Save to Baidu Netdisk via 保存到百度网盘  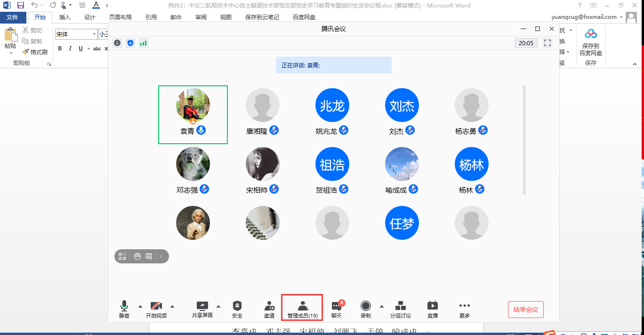click(591, 42)
